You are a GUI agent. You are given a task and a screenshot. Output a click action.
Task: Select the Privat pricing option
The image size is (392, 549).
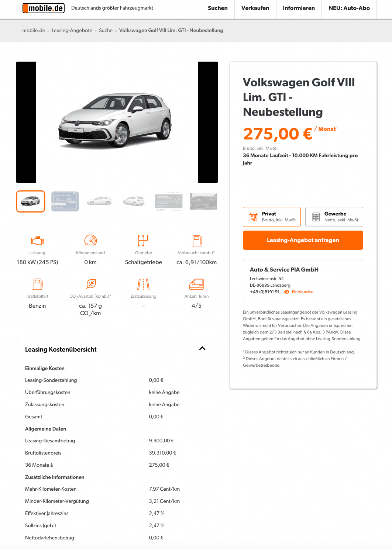pyautogui.click(x=272, y=217)
